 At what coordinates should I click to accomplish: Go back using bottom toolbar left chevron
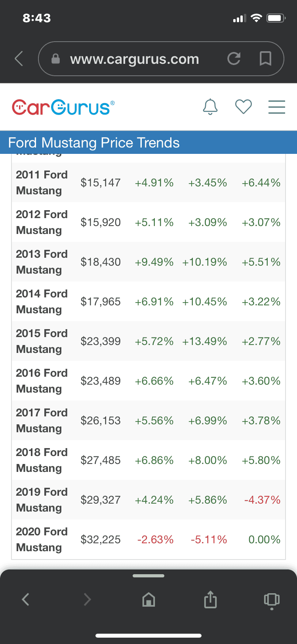[25, 599]
